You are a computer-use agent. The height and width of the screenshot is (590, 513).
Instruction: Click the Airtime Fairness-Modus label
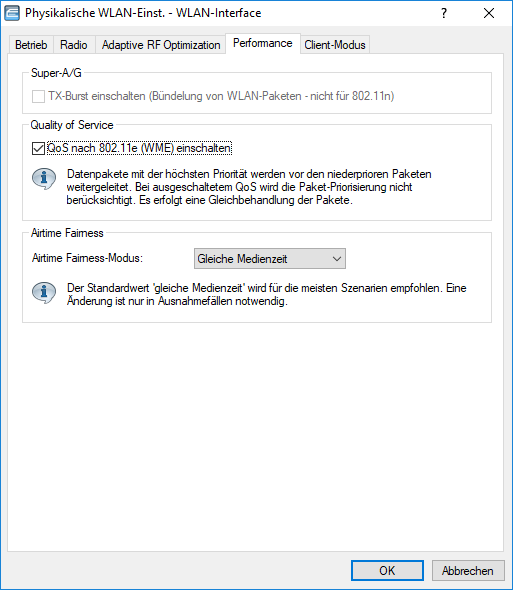click(87, 258)
